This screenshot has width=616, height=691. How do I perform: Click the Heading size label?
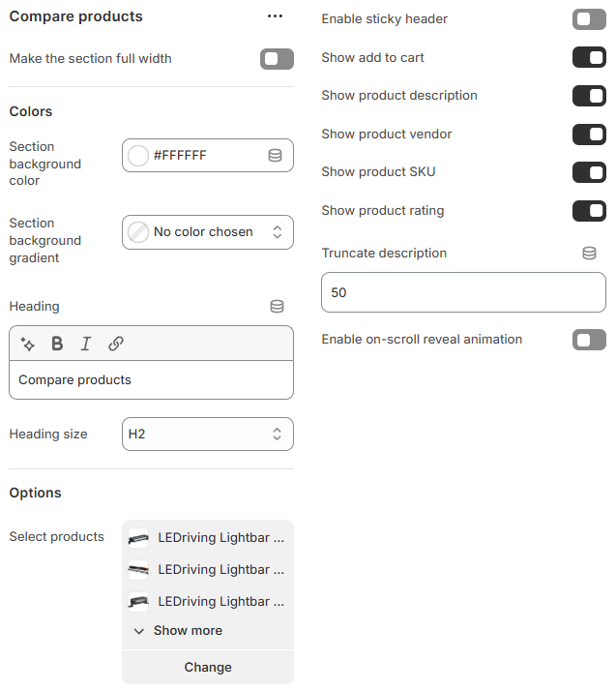[x=48, y=435]
